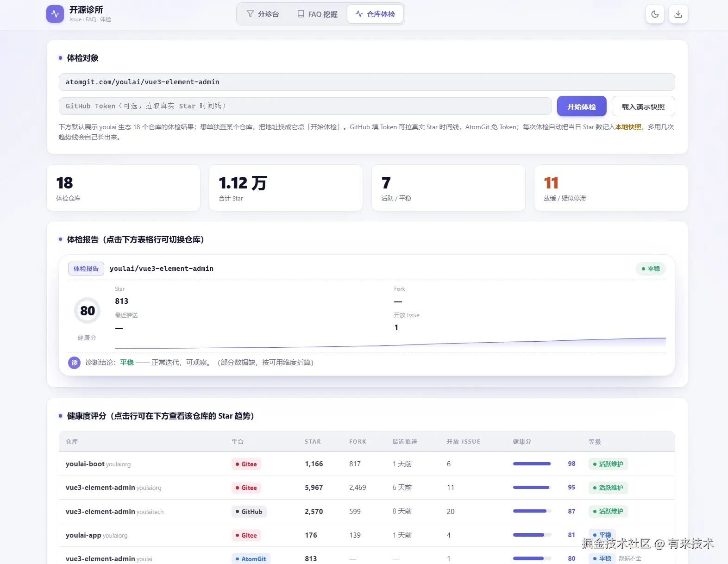Click the 活跃维护 badge in the GitHub row
Viewport: 728px width, 564px height.
[x=608, y=511]
